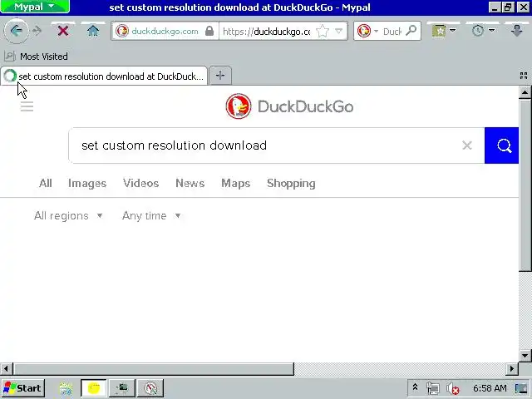Open the history clock button
This screenshot has width=532, height=399.
[478, 32]
